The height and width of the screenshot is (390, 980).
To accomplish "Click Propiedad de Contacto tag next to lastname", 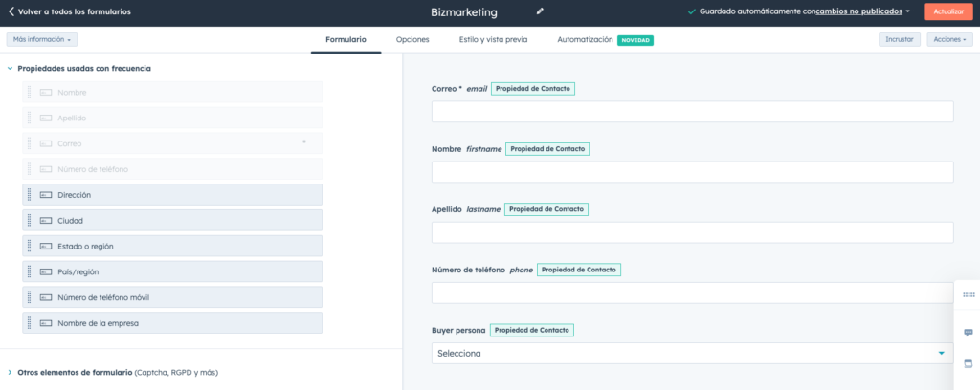I will 546,209.
